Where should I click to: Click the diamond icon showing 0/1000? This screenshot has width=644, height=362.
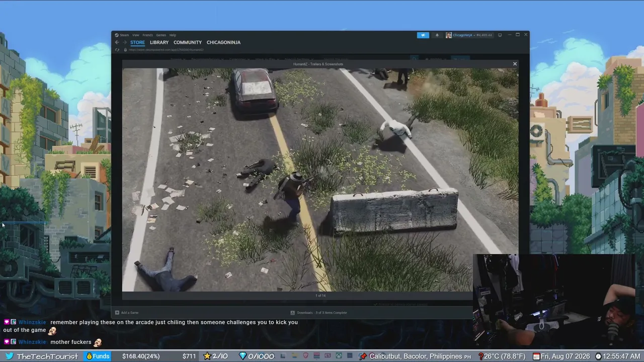pyautogui.click(x=243, y=356)
